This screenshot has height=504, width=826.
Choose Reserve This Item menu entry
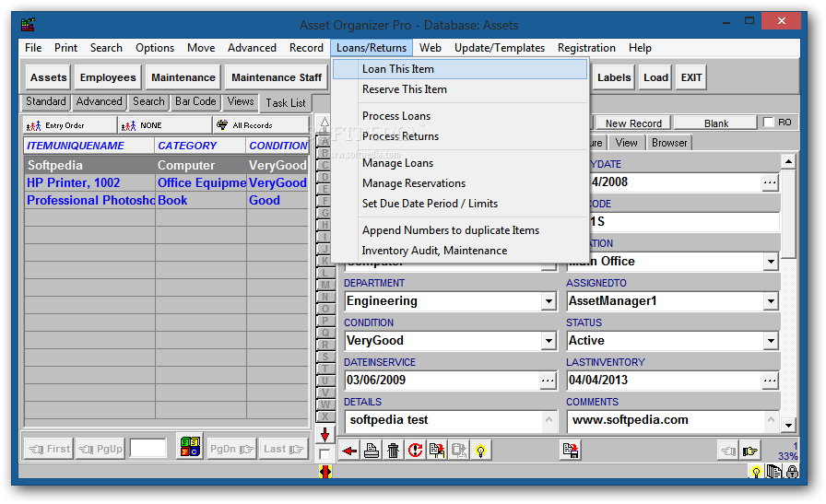tap(460, 89)
